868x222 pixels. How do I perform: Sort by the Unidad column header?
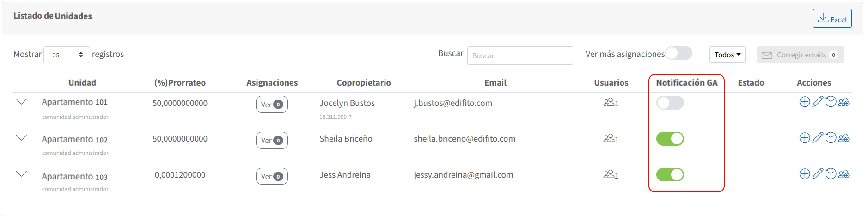pyautogui.click(x=82, y=83)
